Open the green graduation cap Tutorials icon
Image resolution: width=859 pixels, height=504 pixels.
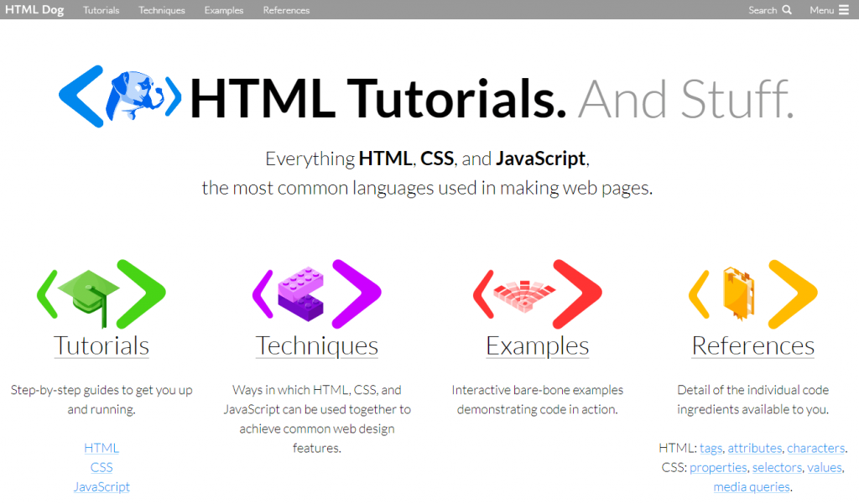click(102, 294)
